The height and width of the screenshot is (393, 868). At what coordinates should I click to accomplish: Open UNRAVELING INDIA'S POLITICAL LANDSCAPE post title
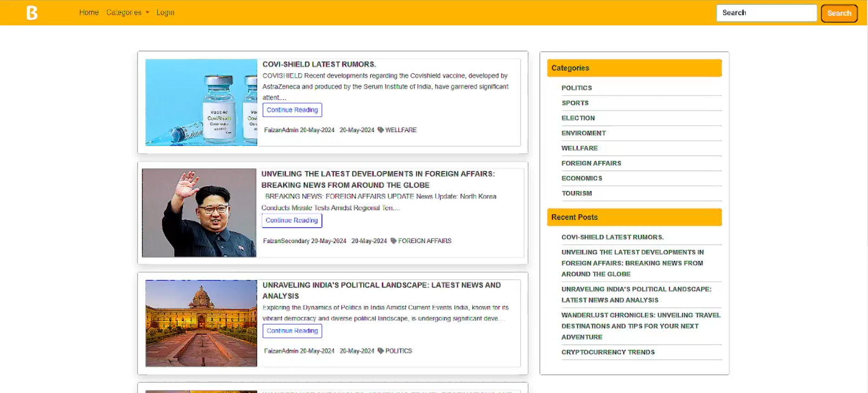click(x=382, y=290)
